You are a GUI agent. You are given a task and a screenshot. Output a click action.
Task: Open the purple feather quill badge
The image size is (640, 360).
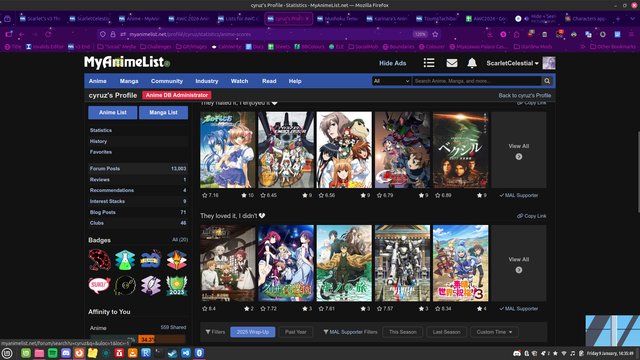coord(151,285)
